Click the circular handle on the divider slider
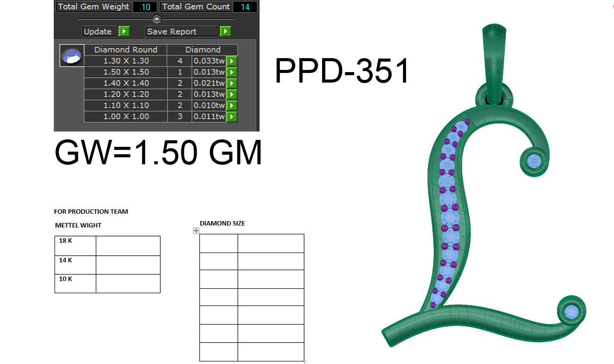 pos(156,18)
